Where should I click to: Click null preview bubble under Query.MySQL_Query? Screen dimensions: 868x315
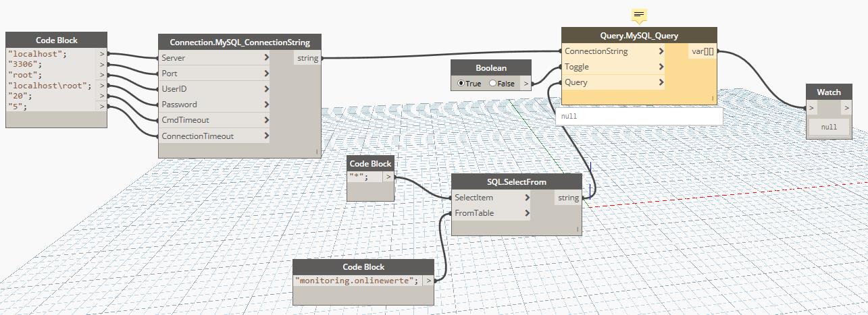[x=638, y=116]
